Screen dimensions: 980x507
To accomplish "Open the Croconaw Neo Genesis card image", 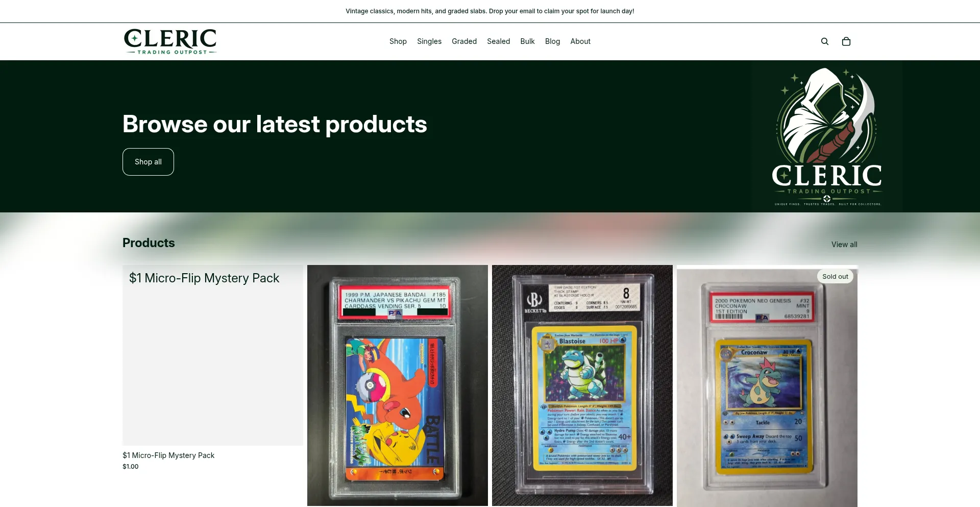I will tap(767, 386).
